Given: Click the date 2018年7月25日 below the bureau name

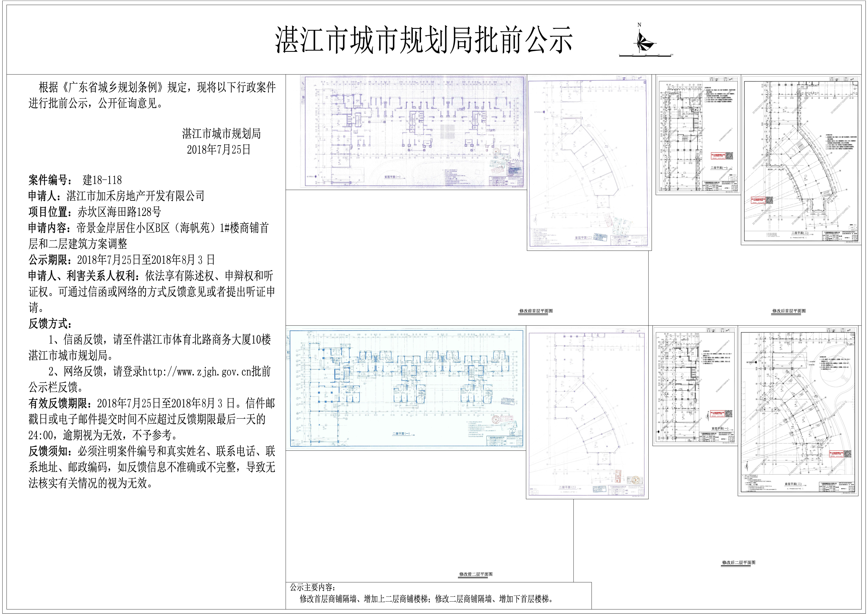Looking at the screenshot, I should [x=219, y=150].
